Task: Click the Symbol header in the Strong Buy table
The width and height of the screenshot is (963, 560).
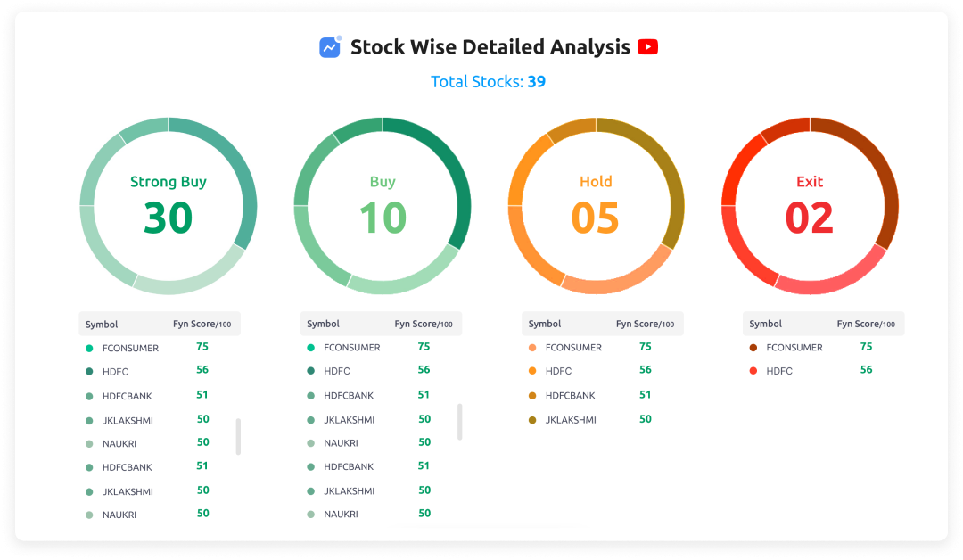Action: tap(102, 325)
